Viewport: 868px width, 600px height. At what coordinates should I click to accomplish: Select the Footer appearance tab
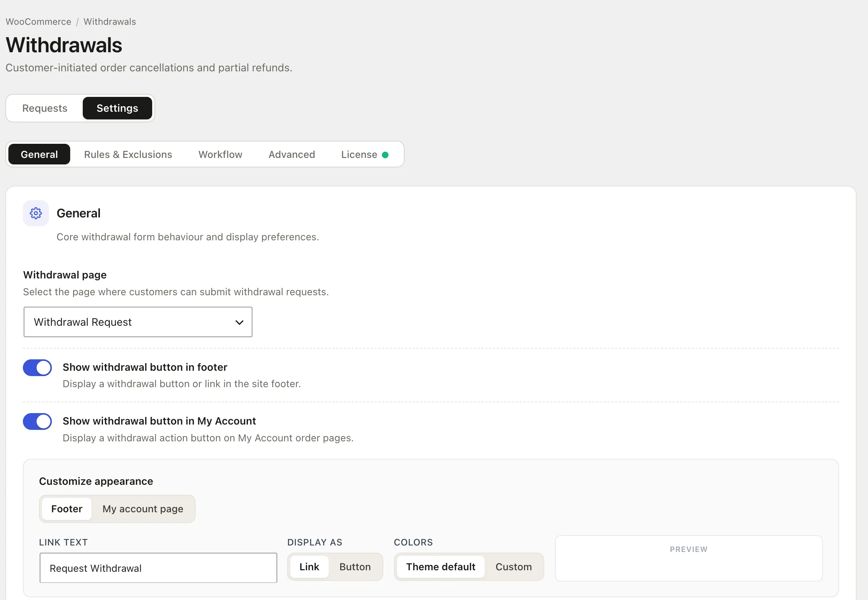(x=67, y=509)
